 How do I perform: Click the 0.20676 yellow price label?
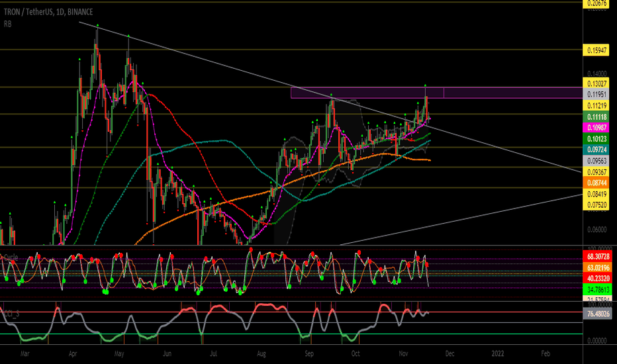click(x=596, y=3)
